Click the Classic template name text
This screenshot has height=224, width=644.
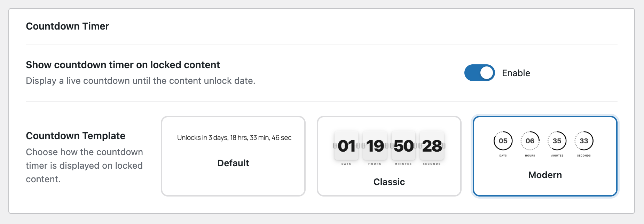tap(389, 181)
